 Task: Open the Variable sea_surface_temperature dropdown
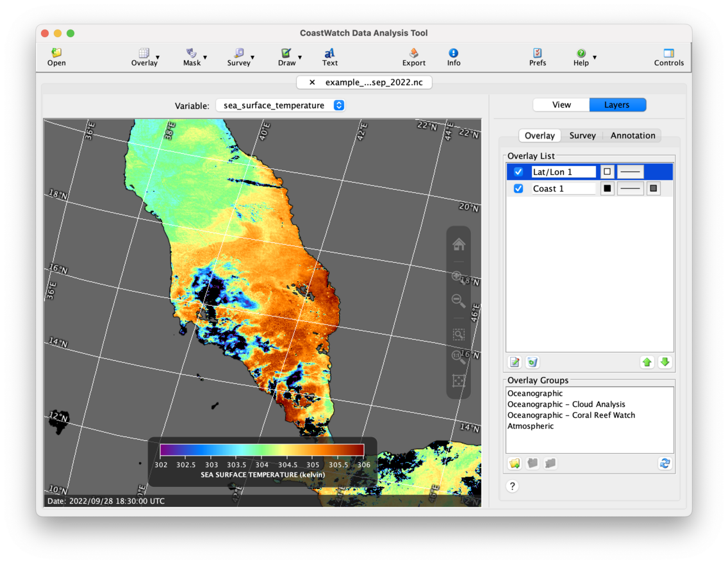(x=280, y=105)
